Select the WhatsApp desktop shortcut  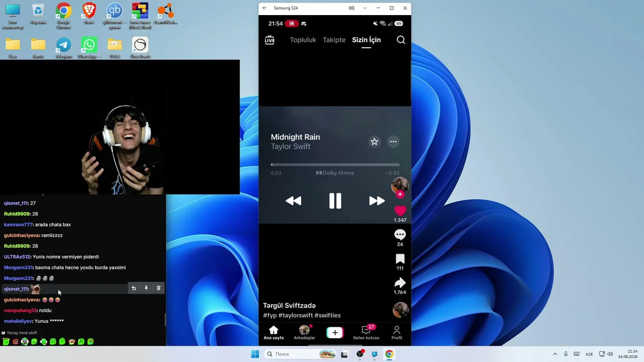click(x=89, y=48)
